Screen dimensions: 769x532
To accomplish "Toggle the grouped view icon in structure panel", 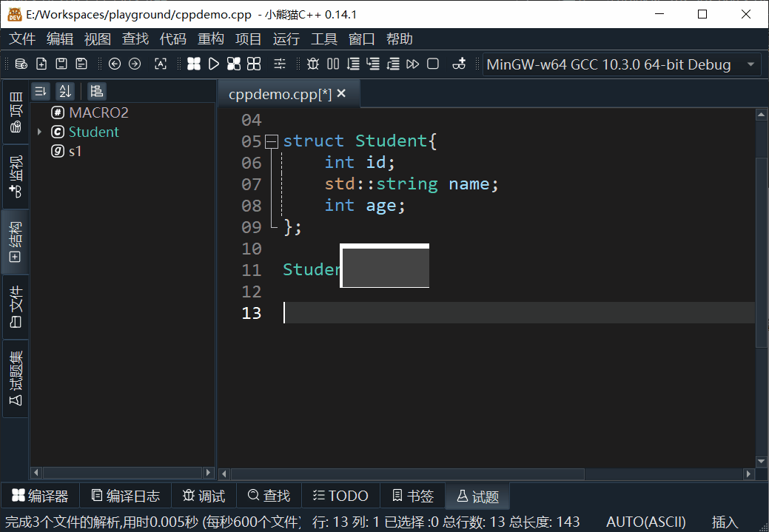I will click(x=96, y=91).
